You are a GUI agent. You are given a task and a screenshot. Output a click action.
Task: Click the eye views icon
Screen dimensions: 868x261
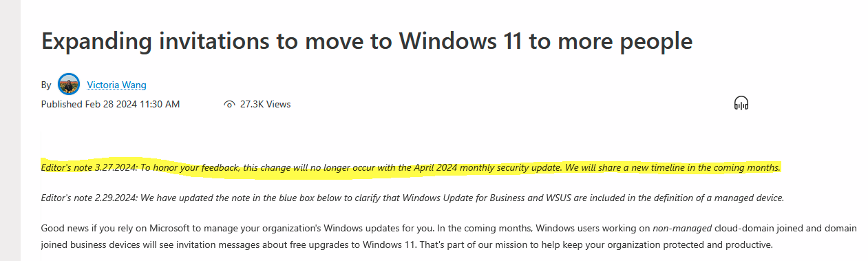tap(230, 105)
